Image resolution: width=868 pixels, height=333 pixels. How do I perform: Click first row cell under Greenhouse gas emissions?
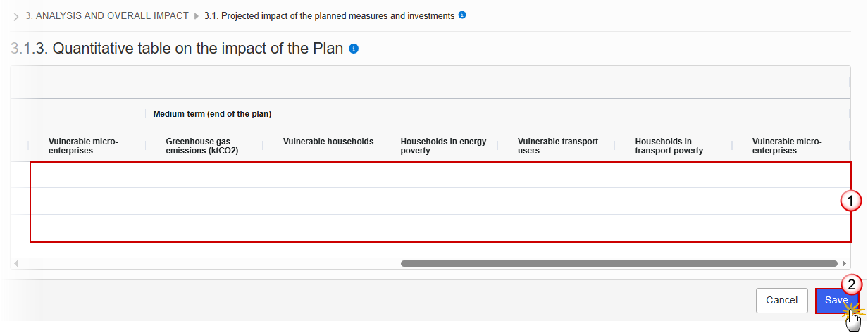(x=204, y=175)
